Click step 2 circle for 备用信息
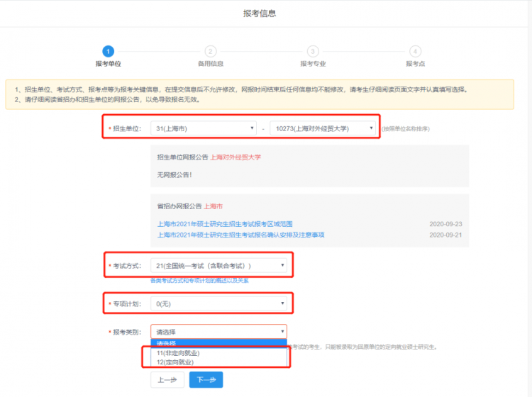The image size is (532, 397). pyautogui.click(x=211, y=51)
